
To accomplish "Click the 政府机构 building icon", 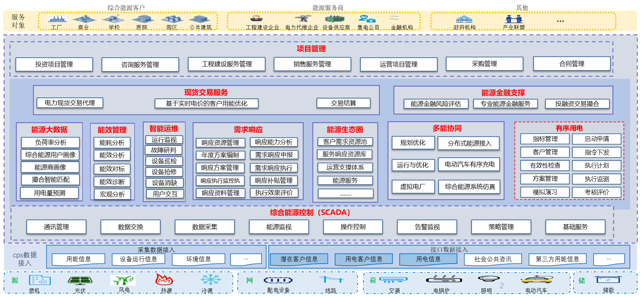I will [x=464, y=19].
